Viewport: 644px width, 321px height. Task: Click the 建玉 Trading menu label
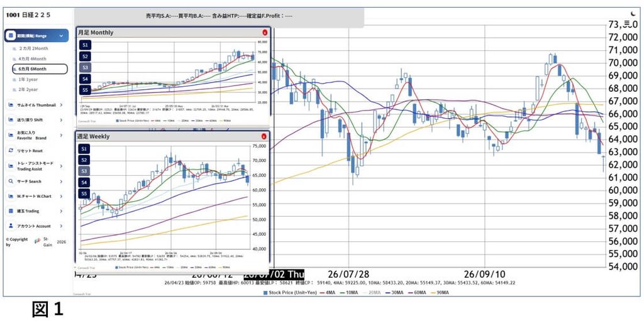tap(28, 211)
